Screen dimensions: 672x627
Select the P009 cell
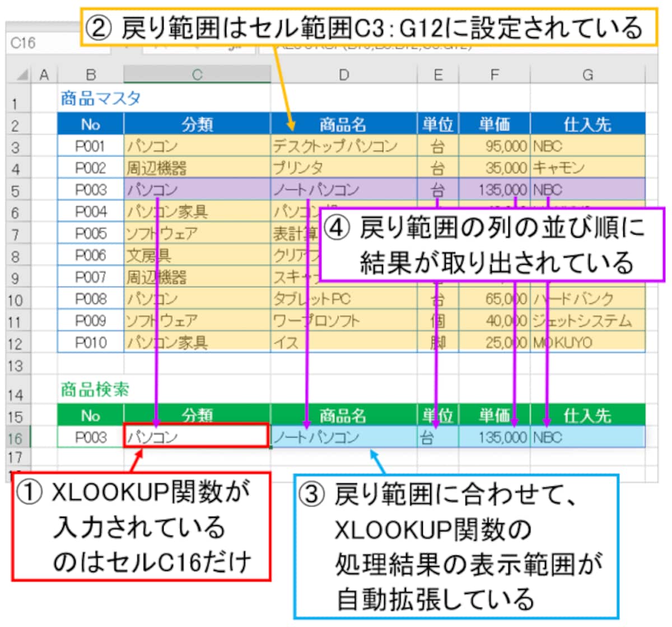point(91,321)
